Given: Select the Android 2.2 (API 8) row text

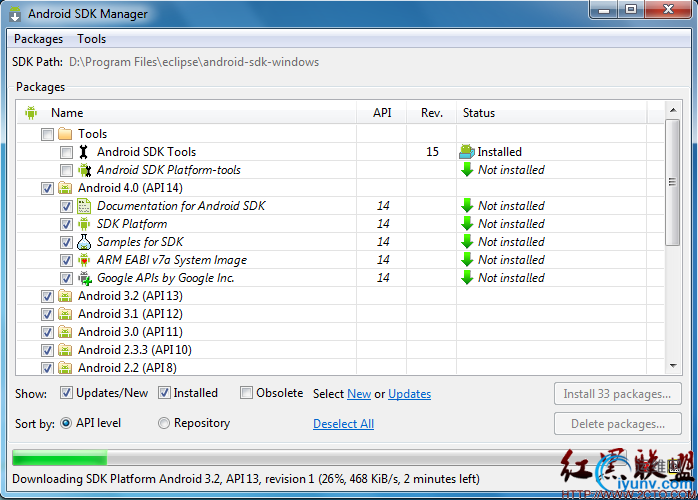Looking at the screenshot, I should click(127, 368).
